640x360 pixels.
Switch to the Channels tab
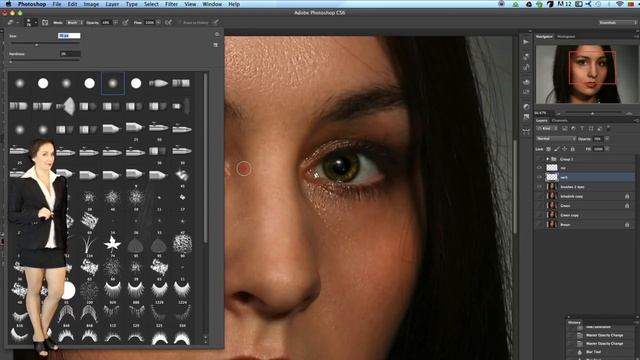pyautogui.click(x=560, y=120)
